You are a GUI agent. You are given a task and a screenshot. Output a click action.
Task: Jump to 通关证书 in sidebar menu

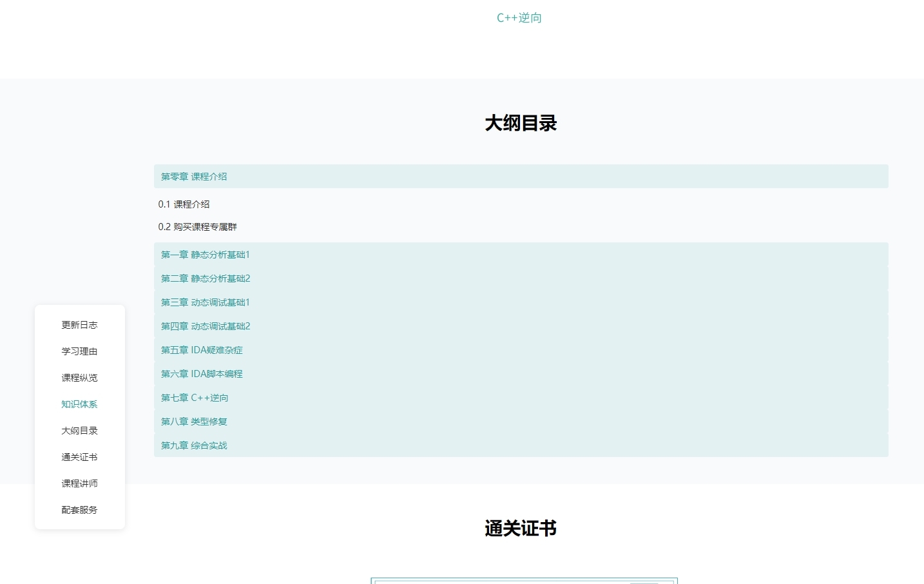[x=79, y=457]
